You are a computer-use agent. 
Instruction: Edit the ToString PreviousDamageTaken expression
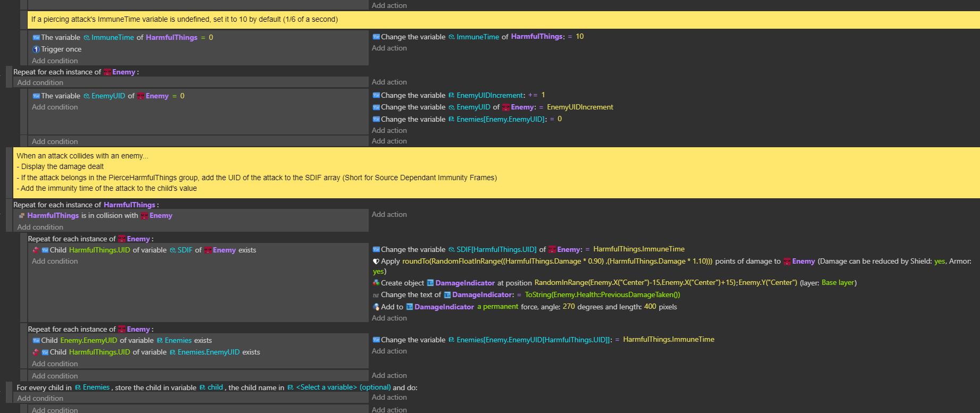(x=602, y=295)
